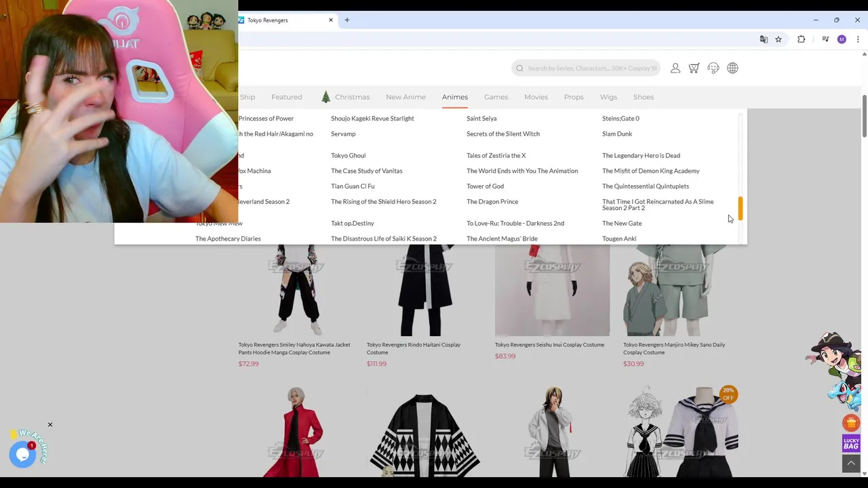Open the user account icon
Screen dimensions: 868x488
click(675, 68)
